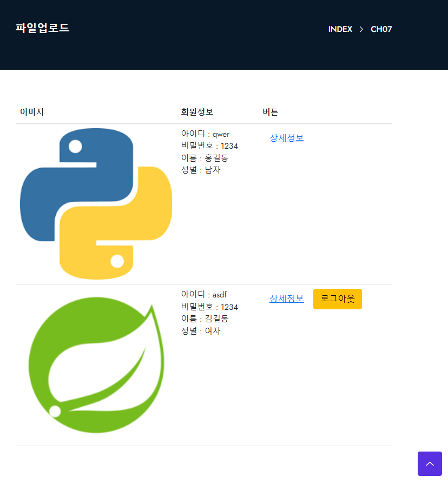Click the 이미지 column header

[32, 112]
